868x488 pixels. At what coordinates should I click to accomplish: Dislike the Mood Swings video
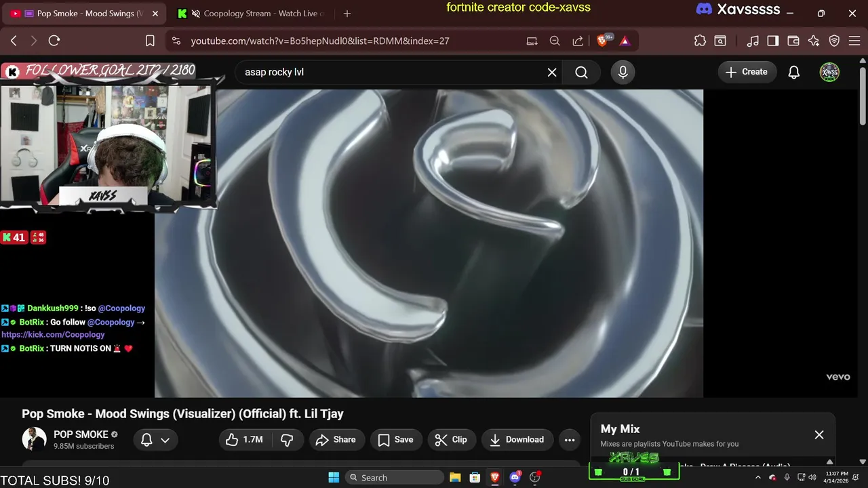tap(287, 440)
